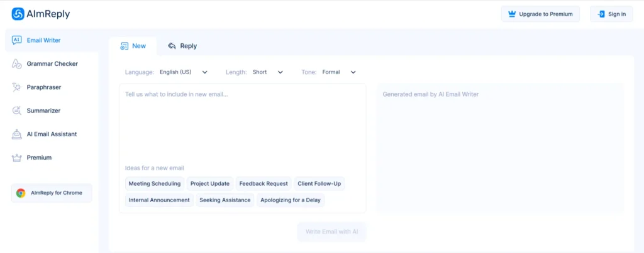Switch to the New tab
The image size is (644, 253).
(x=133, y=46)
